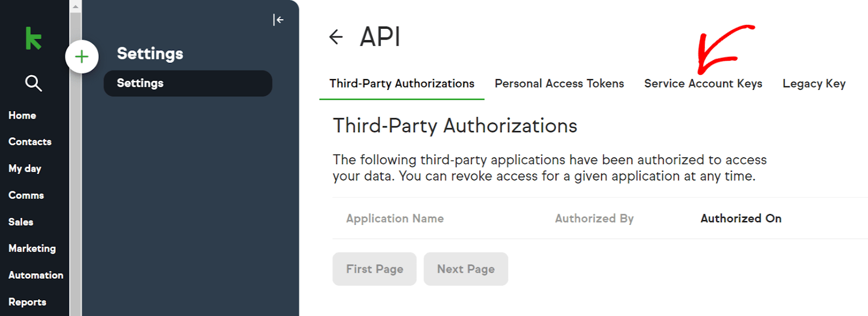
Task: Open Reports in the left navigation
Action: click(x=27, y=302)
